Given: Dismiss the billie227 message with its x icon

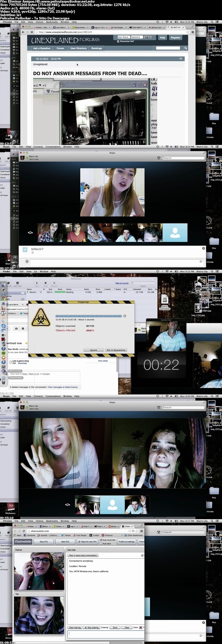Looking at the screenshot, I should click(203, 248).
